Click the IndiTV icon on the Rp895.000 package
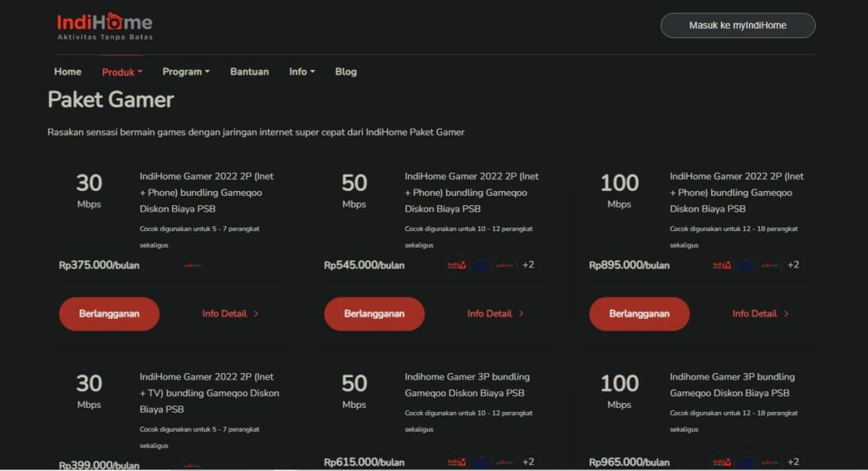This screenshot has width=868, height=471. 722,265
